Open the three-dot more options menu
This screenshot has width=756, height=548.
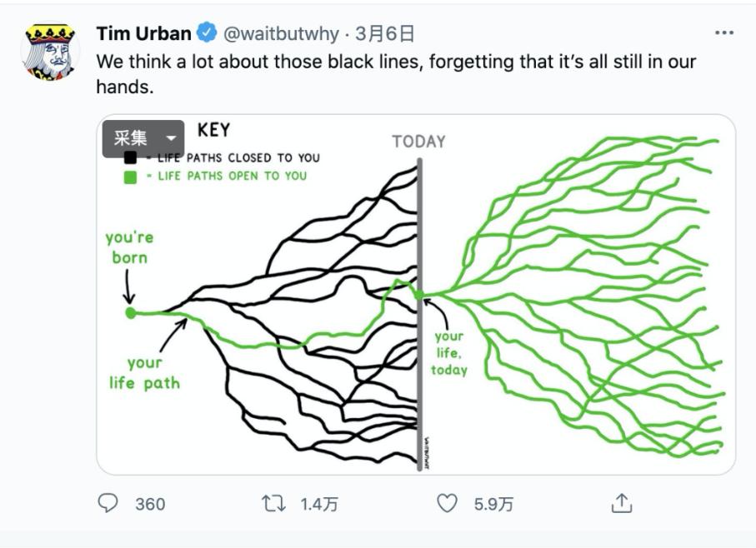tap(725, 33)
